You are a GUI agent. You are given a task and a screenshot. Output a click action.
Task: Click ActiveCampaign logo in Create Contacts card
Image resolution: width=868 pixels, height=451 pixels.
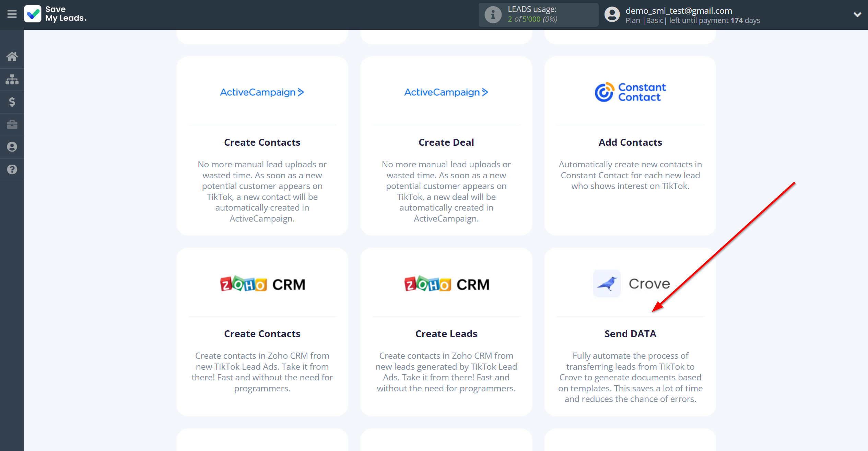point(262,92)
